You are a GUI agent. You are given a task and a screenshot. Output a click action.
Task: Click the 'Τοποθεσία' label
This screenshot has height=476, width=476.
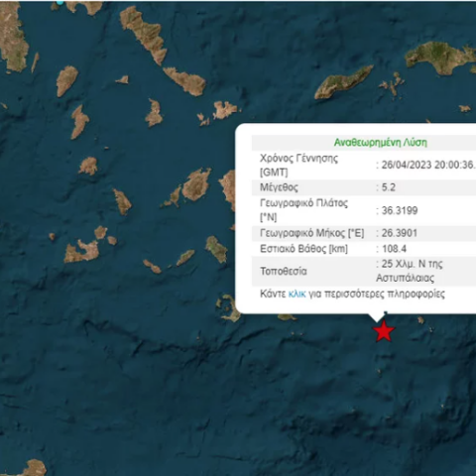coord(284,271)
